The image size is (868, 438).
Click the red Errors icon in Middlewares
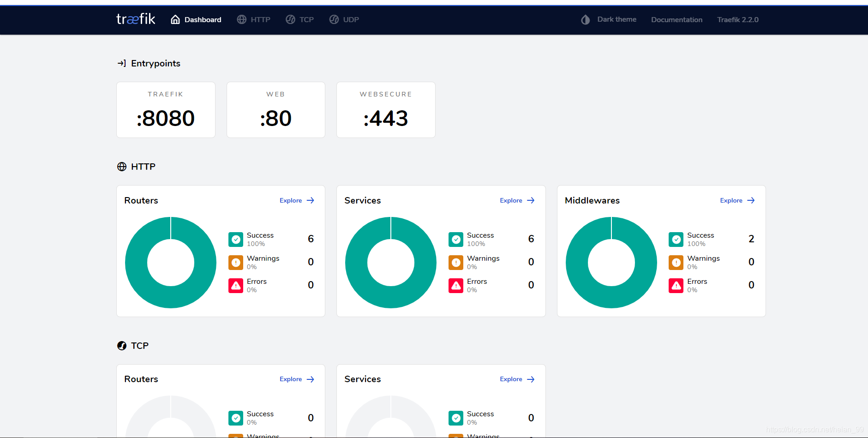pos(676,286)
